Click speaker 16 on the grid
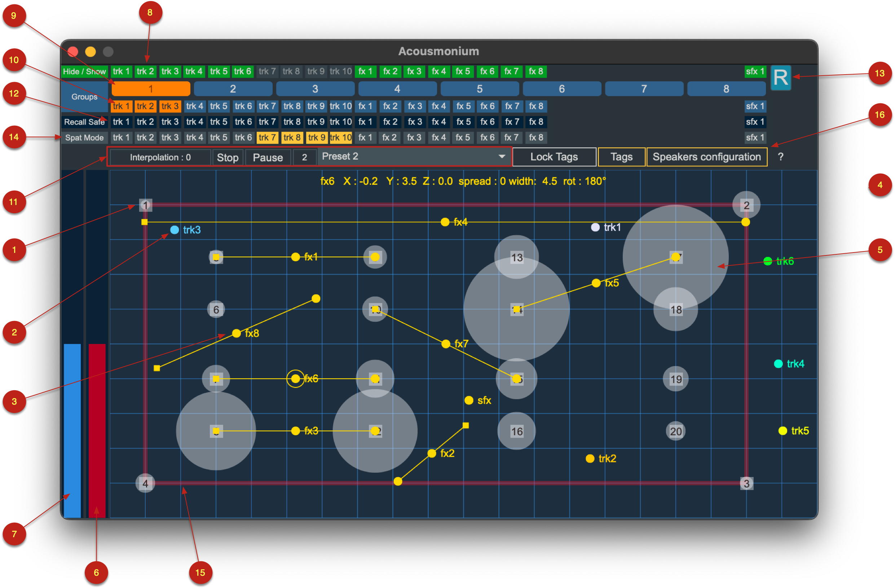Image resolution: width=895 pixels, height=588 pixels. (517, 431)
